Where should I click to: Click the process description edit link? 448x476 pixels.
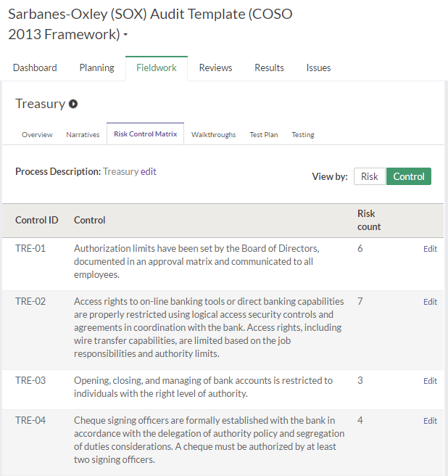tap(149, 171)
